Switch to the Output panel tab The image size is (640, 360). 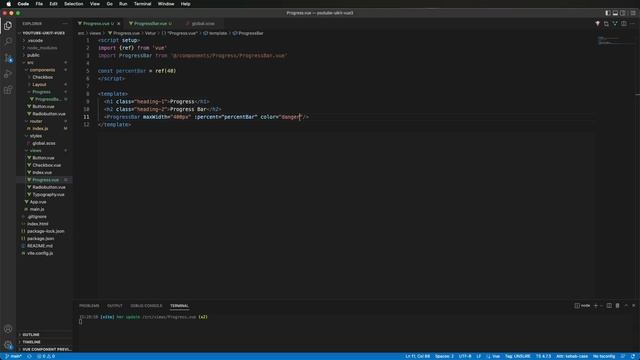(x=115, y=306)
